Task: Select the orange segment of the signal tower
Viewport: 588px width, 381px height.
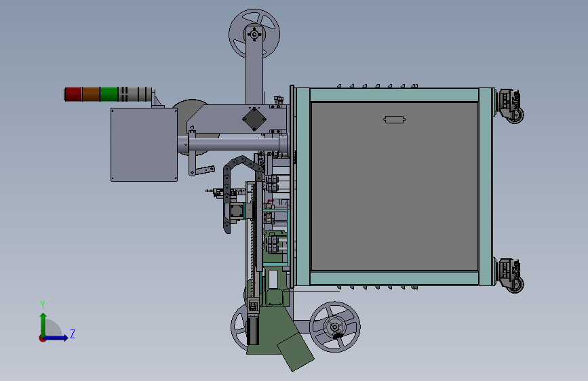Action: [91, 94]
